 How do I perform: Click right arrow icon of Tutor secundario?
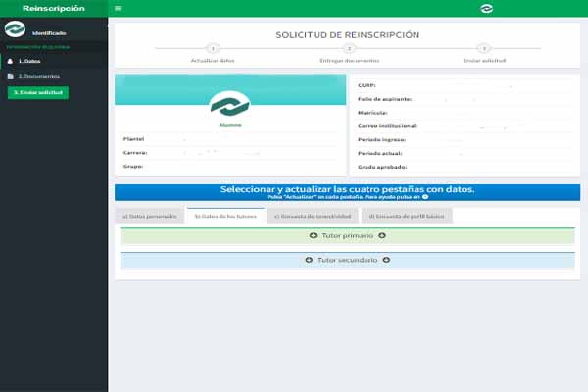[x=386, y=260]
